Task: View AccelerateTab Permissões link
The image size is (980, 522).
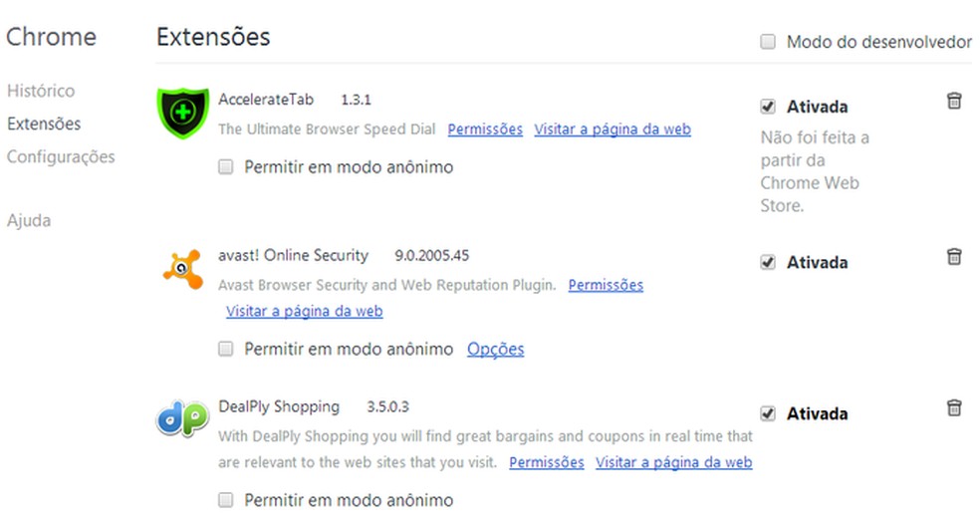Action: [485, 130]
